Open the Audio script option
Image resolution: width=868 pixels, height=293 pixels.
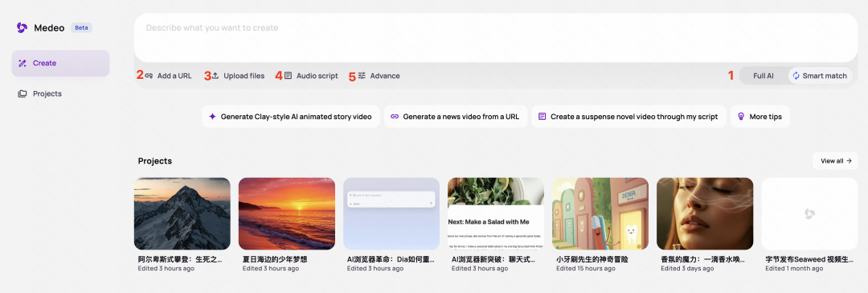point(311,76)
